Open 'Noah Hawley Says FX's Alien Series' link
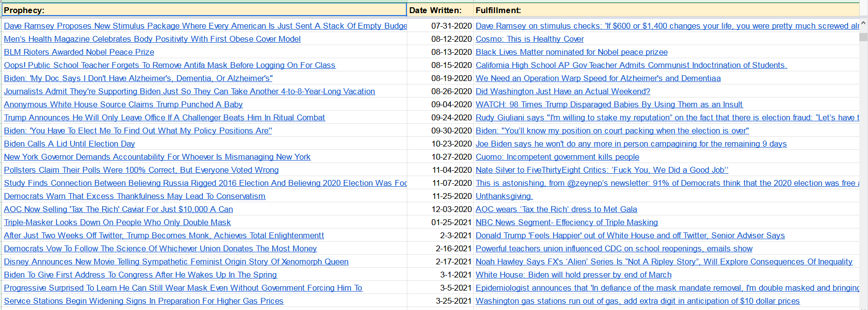This screenshot has width=868, height=310. 664,262
